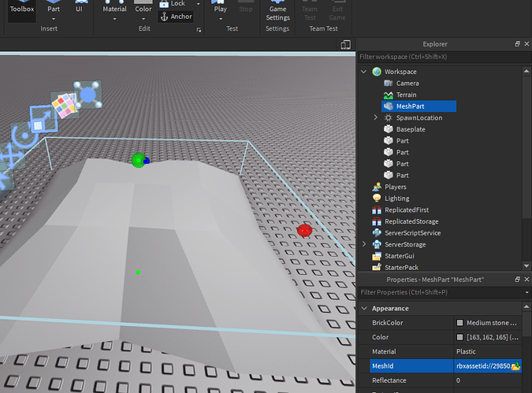
Task: Start a Team Test
Action: tap(310, 11)
